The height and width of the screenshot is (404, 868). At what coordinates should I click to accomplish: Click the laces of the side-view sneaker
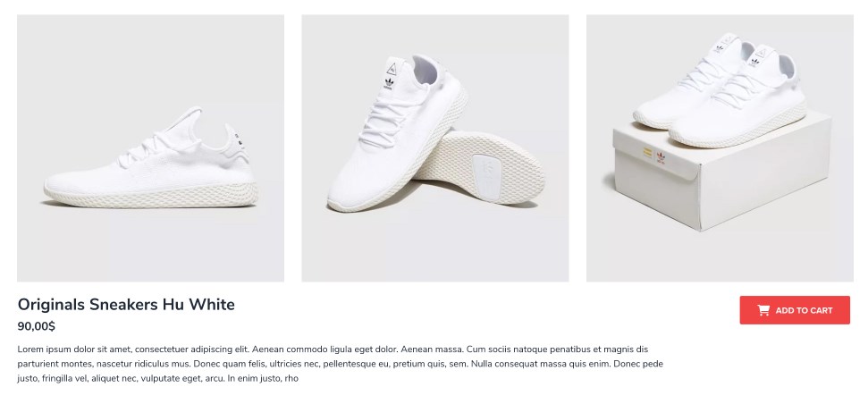[x=145, y=148]
